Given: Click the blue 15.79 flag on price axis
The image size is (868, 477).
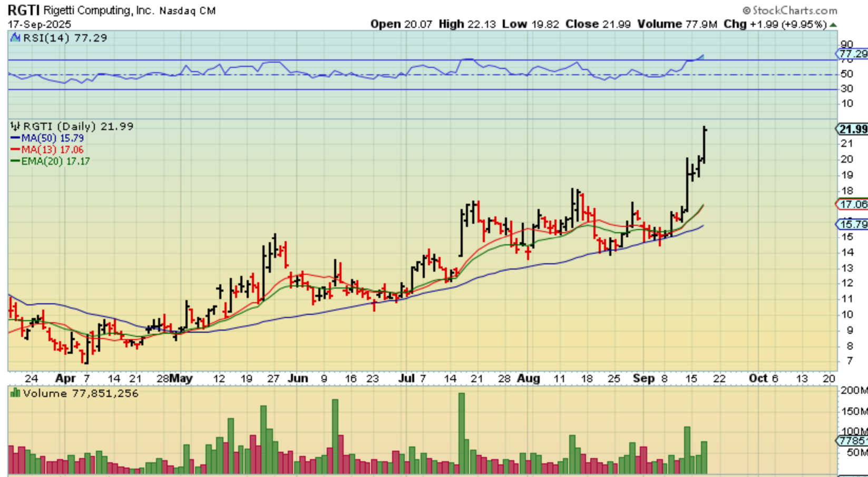Looking at the screenshot, I should (852, 224).
